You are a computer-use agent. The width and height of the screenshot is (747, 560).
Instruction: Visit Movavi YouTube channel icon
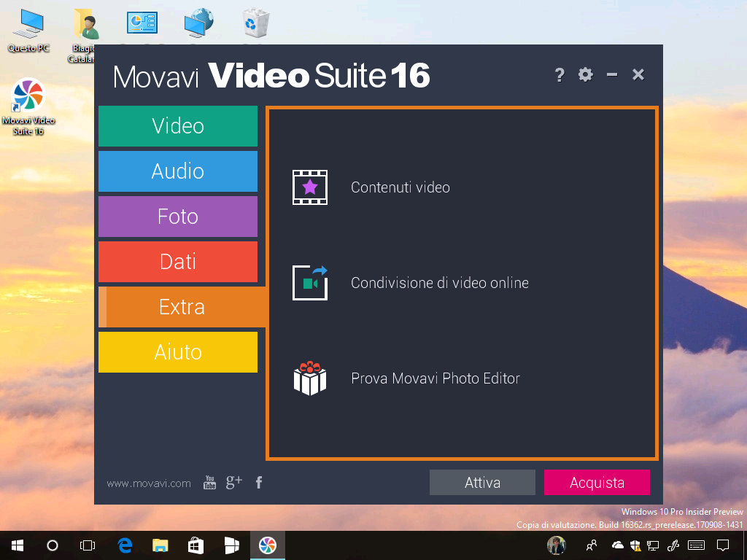pos(209,483)
